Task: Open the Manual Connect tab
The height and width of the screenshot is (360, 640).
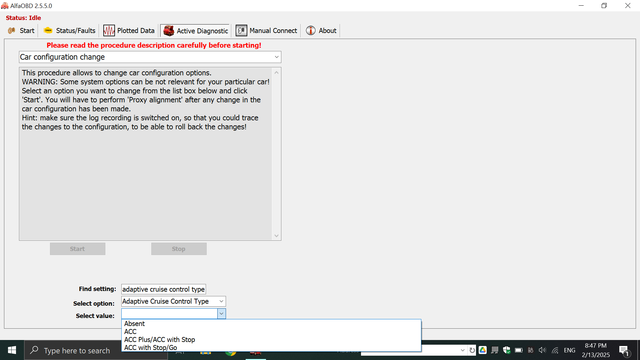Action: coord(267,31)
